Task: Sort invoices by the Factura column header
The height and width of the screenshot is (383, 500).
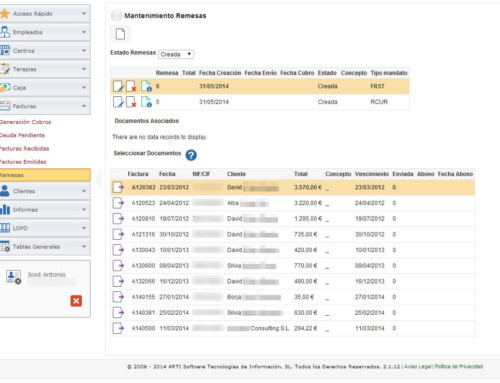Action: coord(138,174)
